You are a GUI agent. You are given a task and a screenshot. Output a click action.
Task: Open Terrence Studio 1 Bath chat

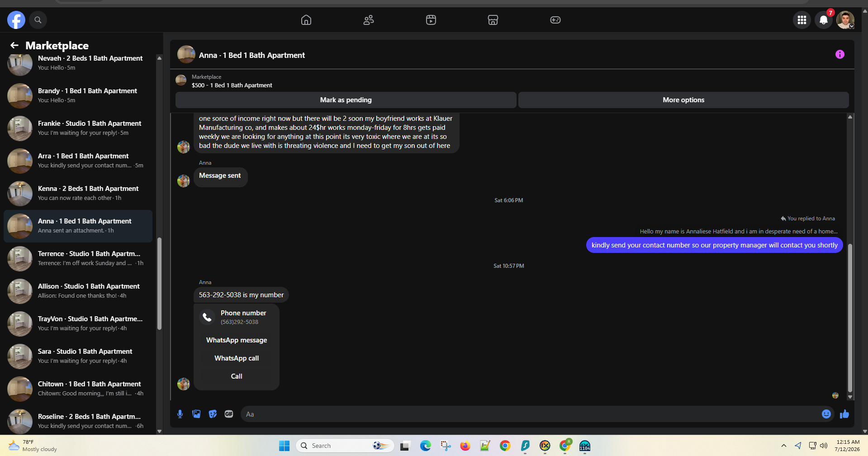tap(78, 258)
